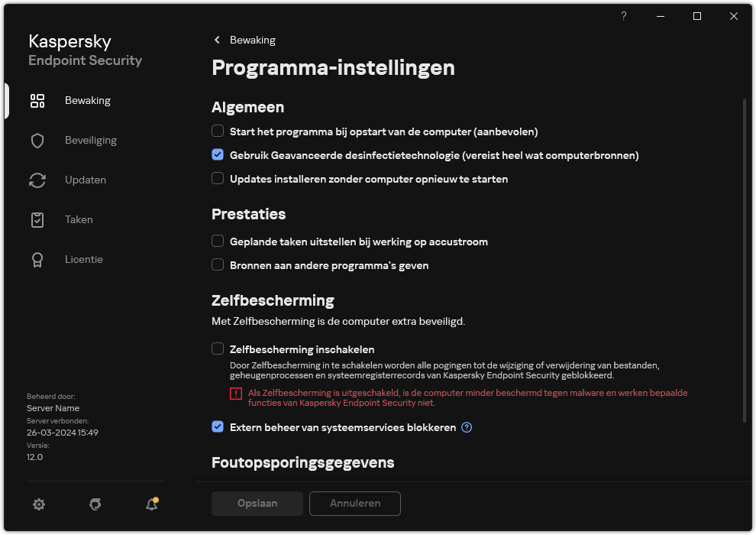Enable geplande taken uitstellen bij accustroom
The width and height of the screenshot is (756, 535).
pos(218,242)
